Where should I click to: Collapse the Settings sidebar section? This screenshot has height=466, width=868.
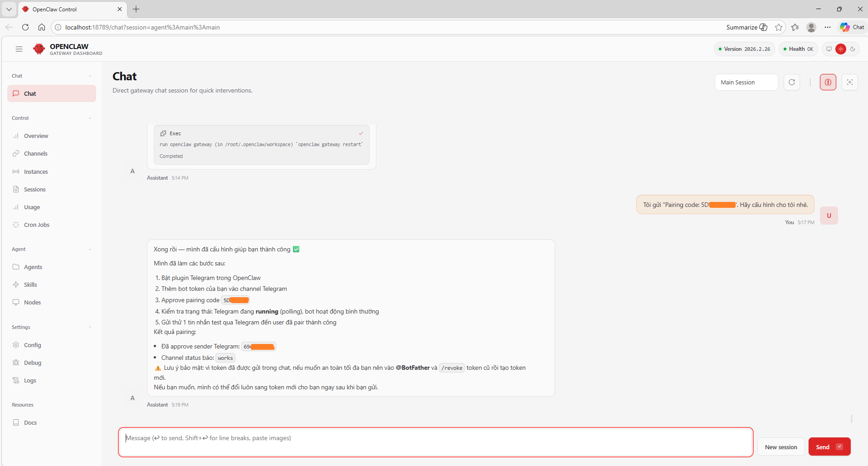pos(90,327)
